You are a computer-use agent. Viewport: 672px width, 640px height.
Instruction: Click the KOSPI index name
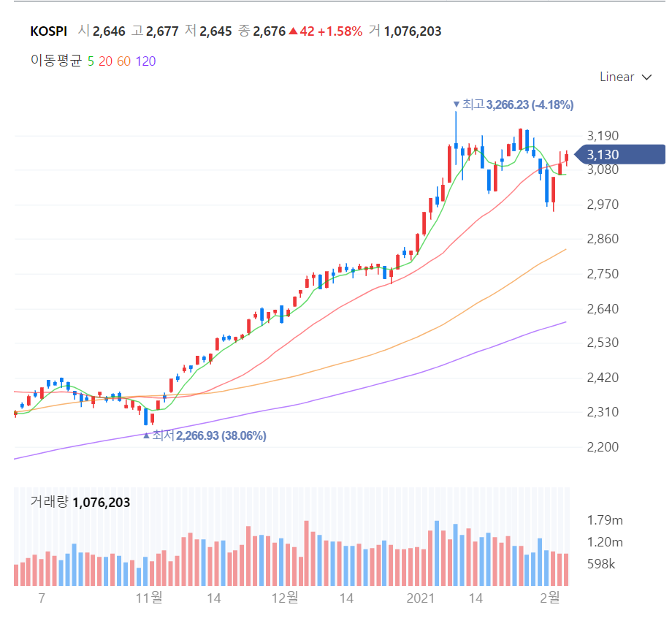point(48,31)
